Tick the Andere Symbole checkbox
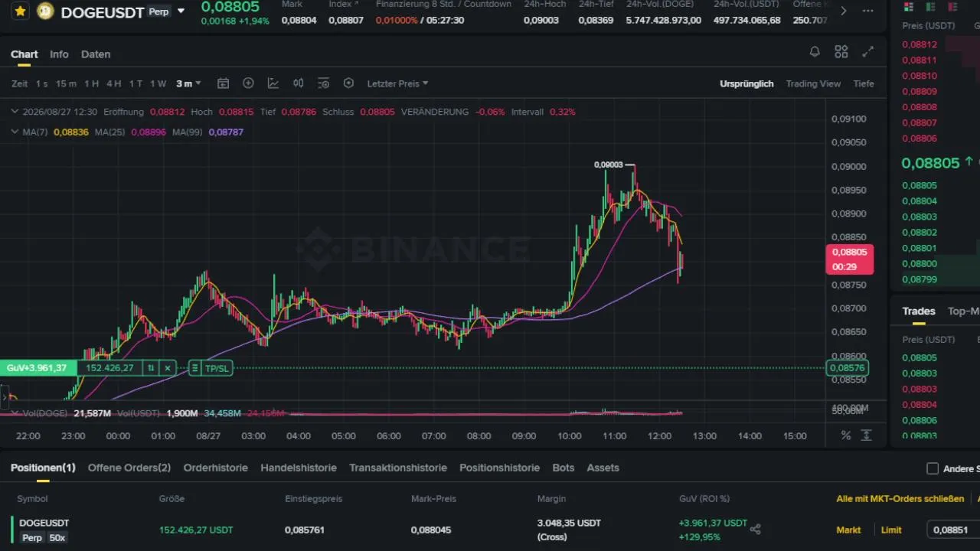 933,468
